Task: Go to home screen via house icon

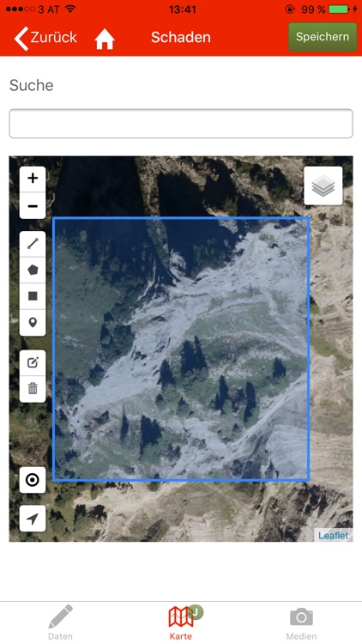Action: pos(105,39)
